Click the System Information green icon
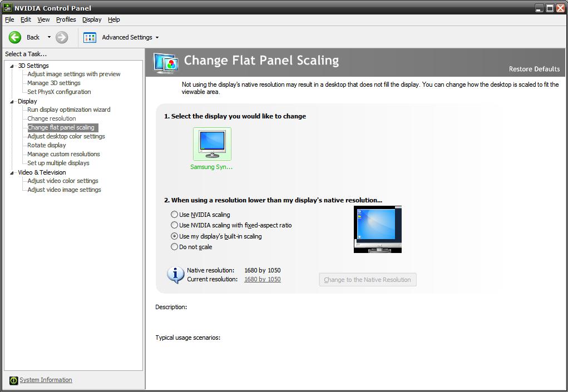This screenshot has width=568, height=392. point(13,380)
